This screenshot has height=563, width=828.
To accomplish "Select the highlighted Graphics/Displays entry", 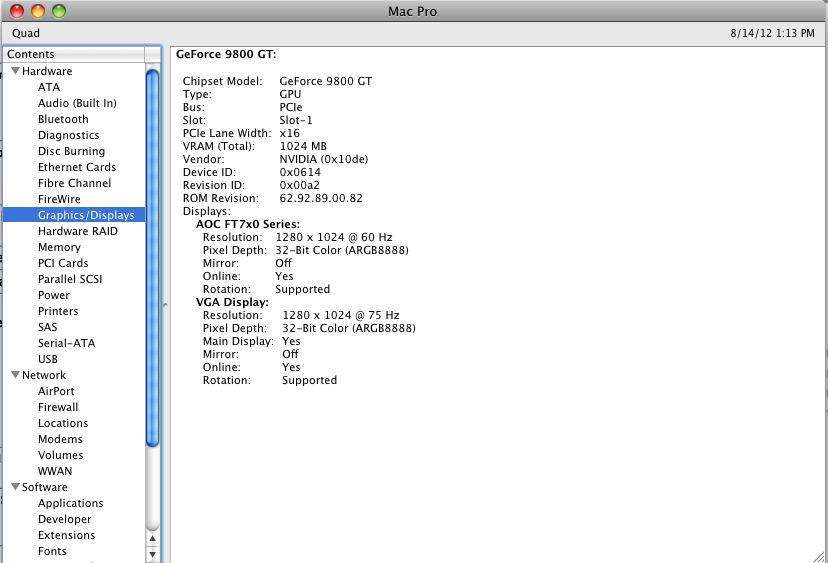I will [x=74, y=215].
